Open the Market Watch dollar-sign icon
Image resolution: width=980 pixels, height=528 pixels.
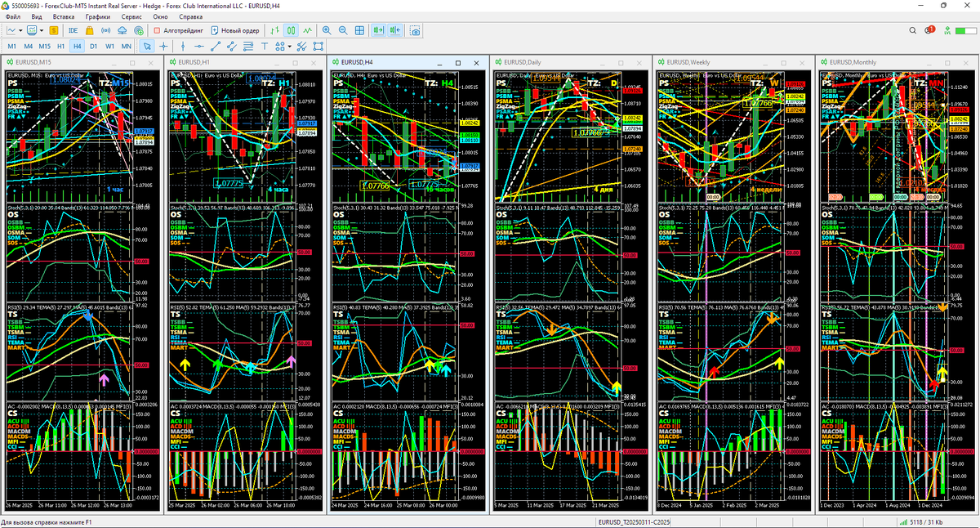pos(54,30)
